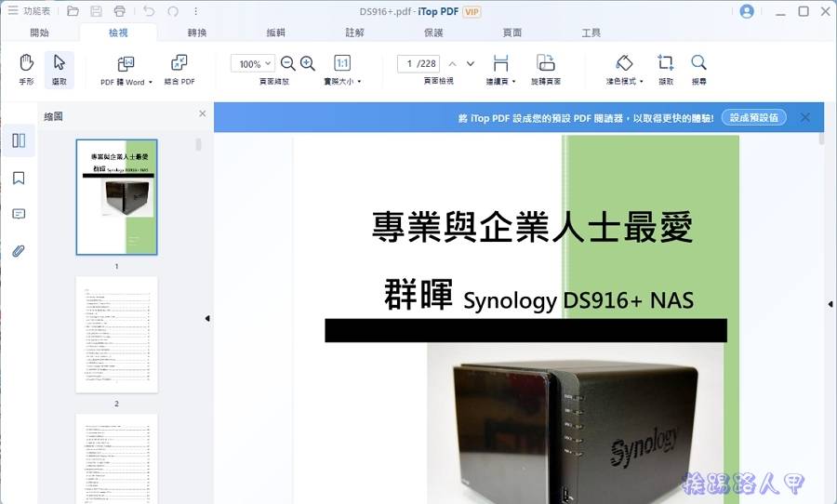Switch to the 檢視 tab
837x504 pixels.
[x=118, y=33]
